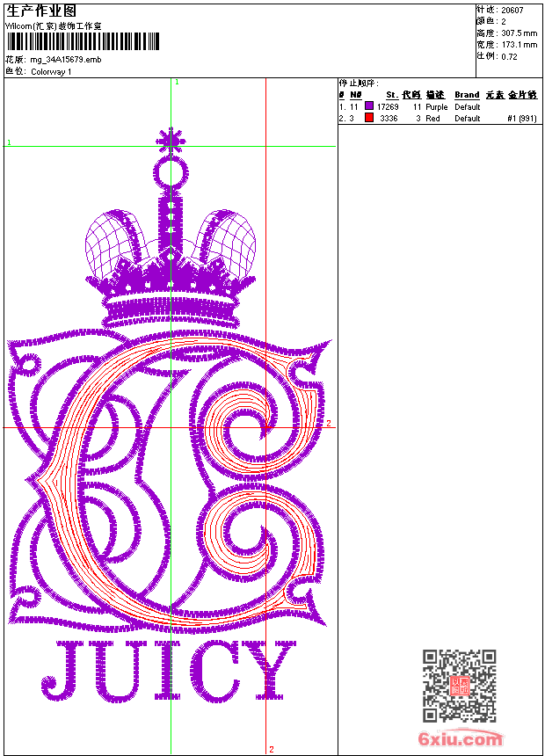
Task: Click the embroidery design preview of the crown monogram
Action: point(171,415)
